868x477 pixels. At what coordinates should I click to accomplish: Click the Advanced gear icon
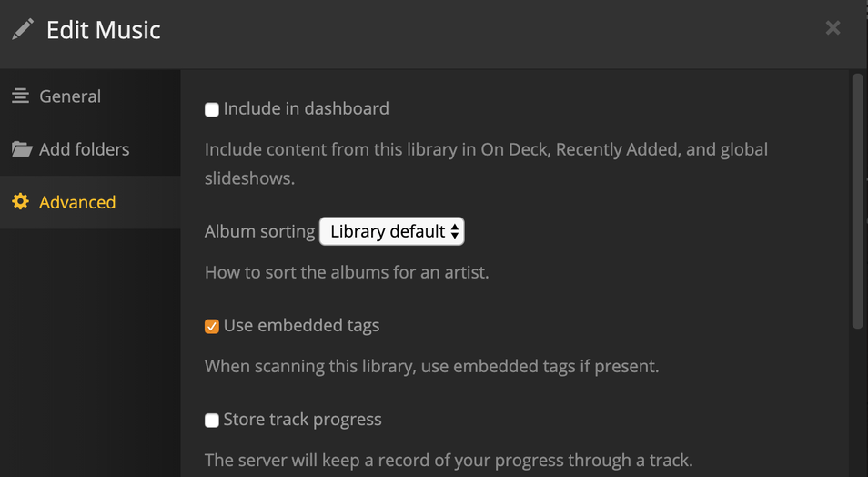tap(20, 201)
